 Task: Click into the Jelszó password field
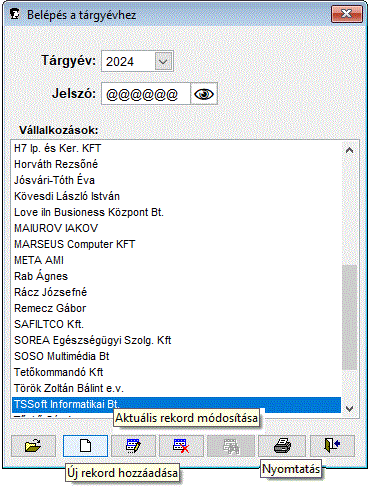[x=146, y=94]
